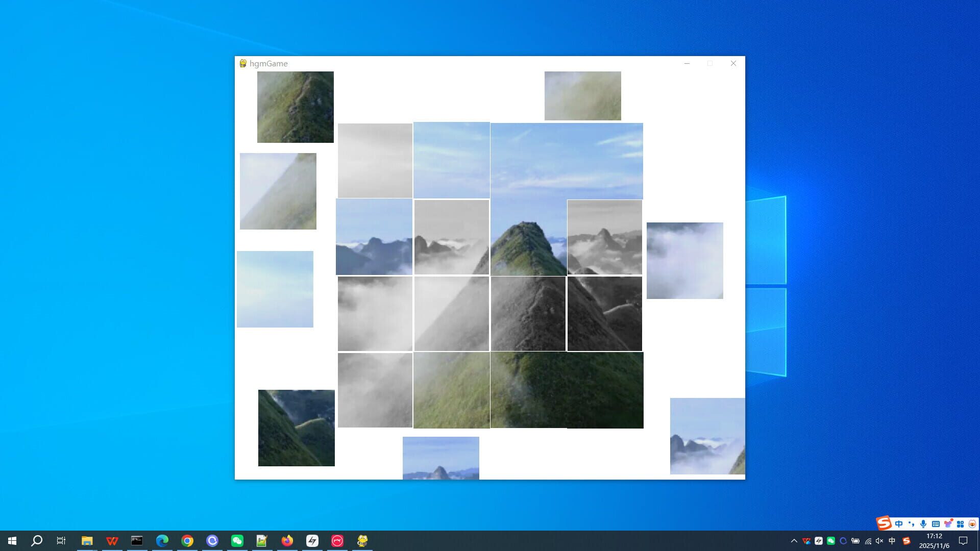This screenshot has width=980, height=551.
Task: Open WeChat from the taskbar
Action: click(237, 541)
